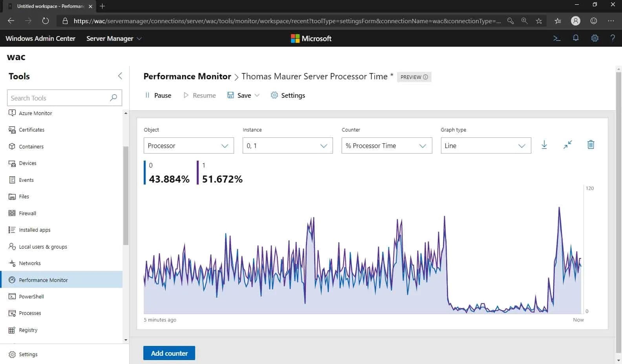Click the Search Tools input field
The width and height of the screenshot is (622, 364).
click(x=59, y=98)
